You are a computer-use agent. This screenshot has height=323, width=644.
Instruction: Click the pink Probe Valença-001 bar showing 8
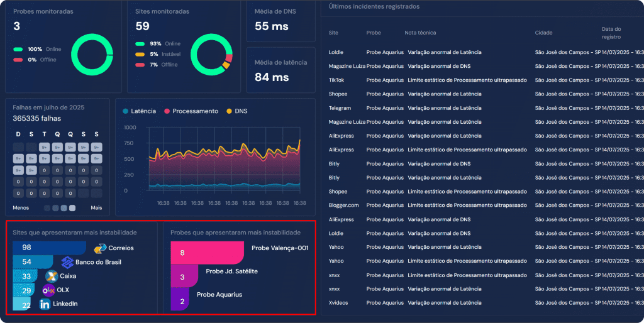[x=207, y=253]
